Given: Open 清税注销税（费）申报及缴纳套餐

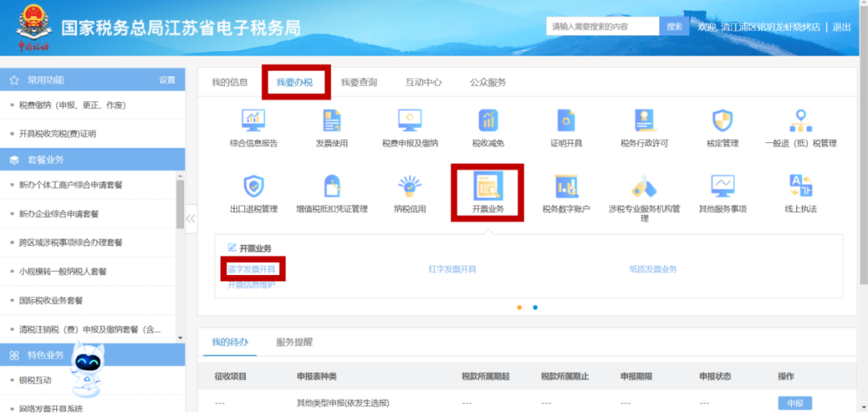Looking at the screenshot, I should (x=88, y=330).
